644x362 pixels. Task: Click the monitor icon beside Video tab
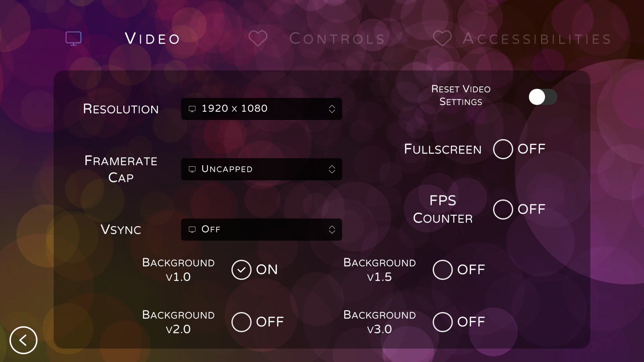coord(73,38)
